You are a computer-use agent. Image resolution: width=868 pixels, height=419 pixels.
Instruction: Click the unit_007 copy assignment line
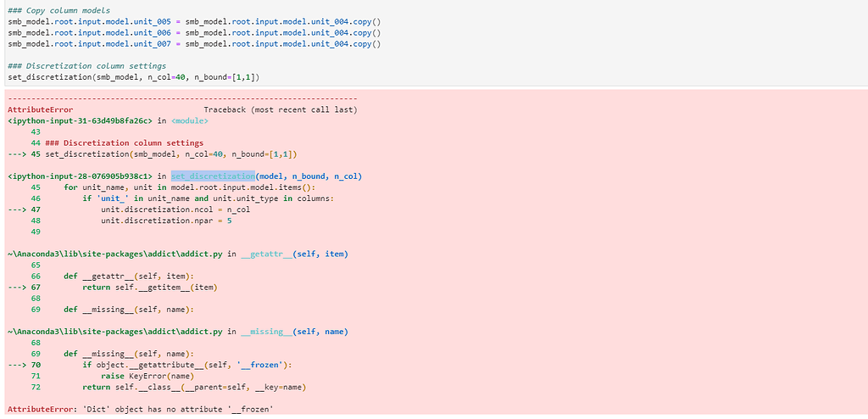coord(194,43)
